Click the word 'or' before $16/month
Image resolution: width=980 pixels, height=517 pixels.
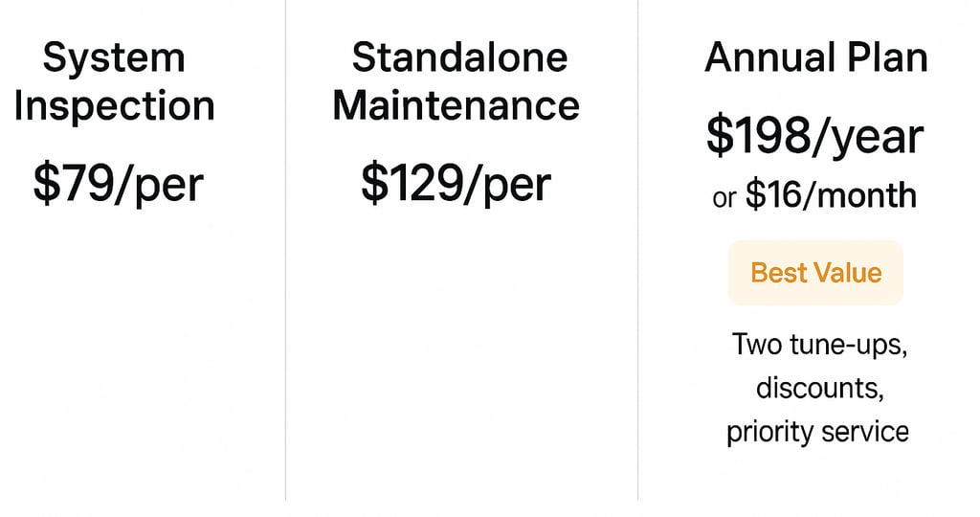coord(724,198)
